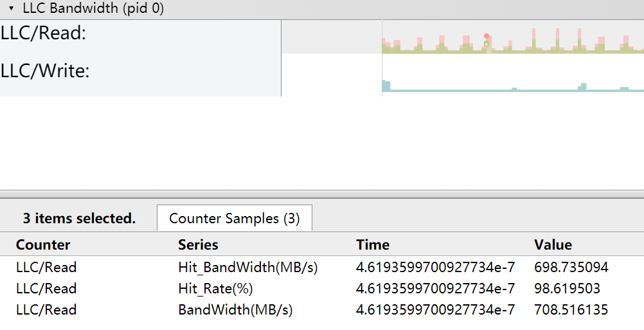The image size is (644, 330).
Task: Open the Counter Samples (3) tab
Action: [x=234, y=218]
